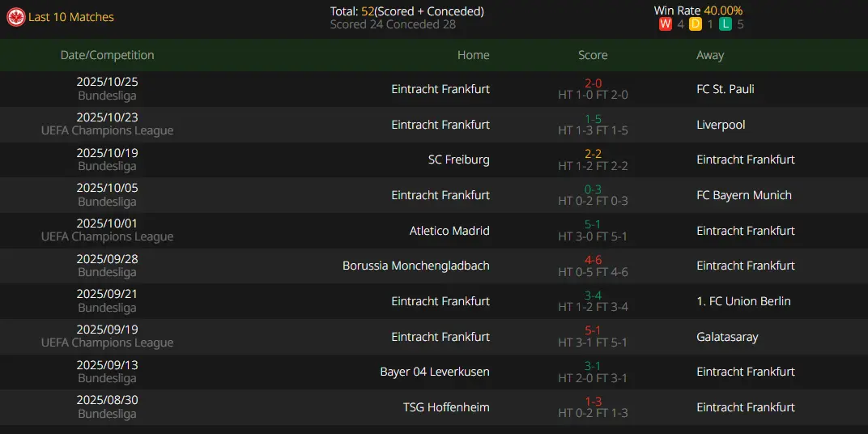
Task: Click the red W wins badge
Action: pos(666,24)
